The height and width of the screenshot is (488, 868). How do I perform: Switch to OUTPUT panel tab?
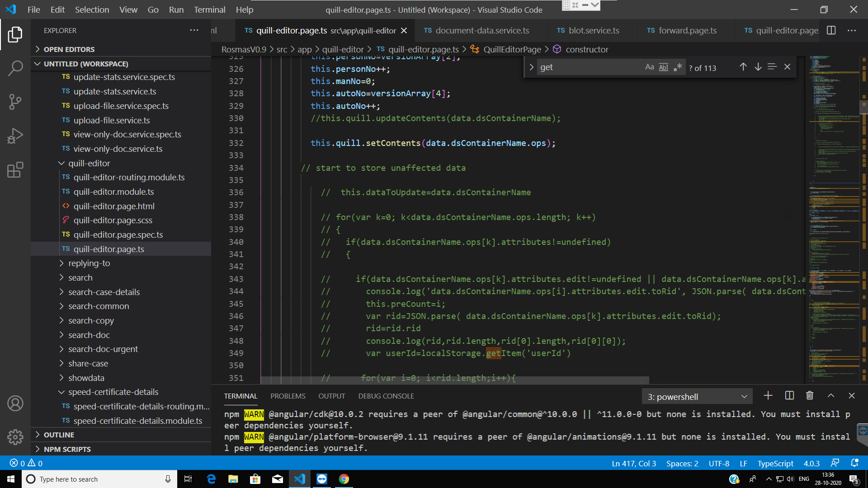point(331,396)
